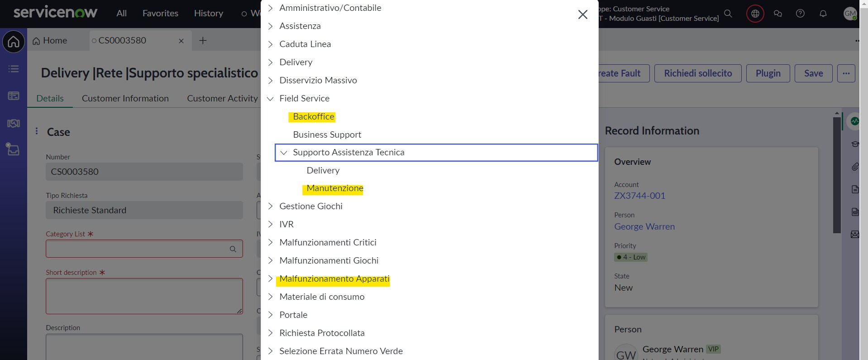Screen dimensions: 868x360
Task: Open the search icon in the header
Action: coord(728,14)
